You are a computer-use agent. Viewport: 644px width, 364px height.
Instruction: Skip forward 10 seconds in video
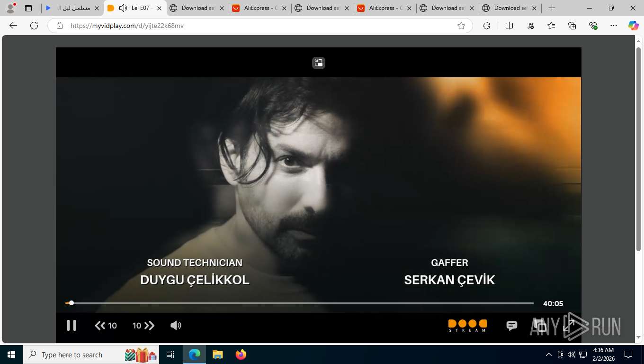point(143,326)
